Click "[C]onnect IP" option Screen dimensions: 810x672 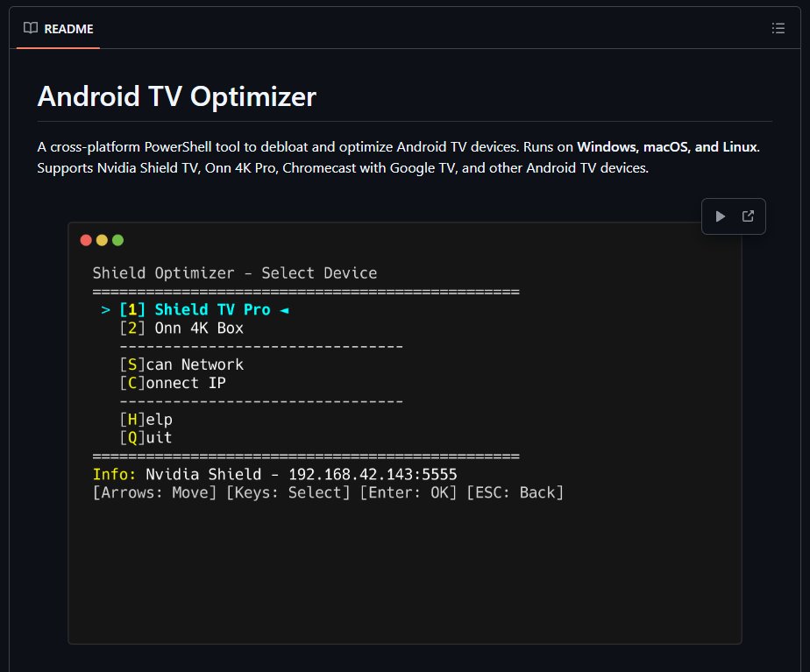click(x=173, y=383)
